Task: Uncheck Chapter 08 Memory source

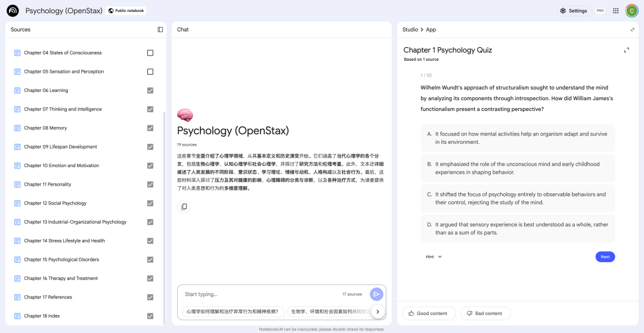Action: click(x=150, y=128)
